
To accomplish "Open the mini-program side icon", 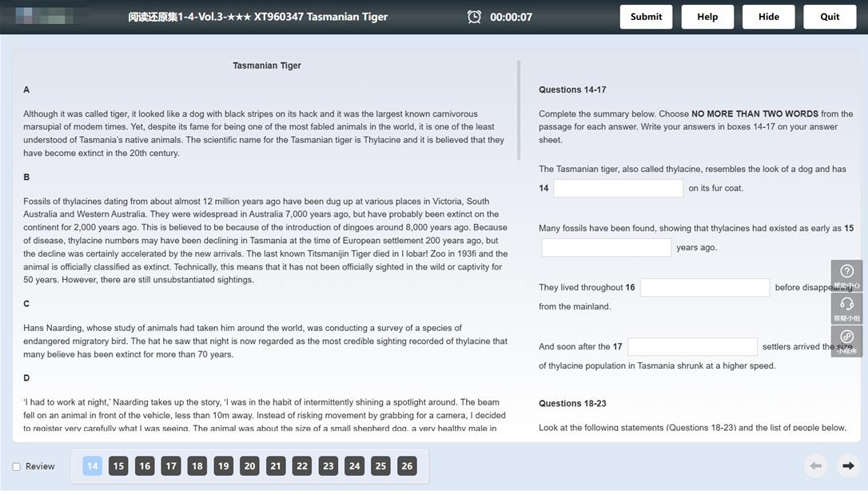I will tap(846, 341).
